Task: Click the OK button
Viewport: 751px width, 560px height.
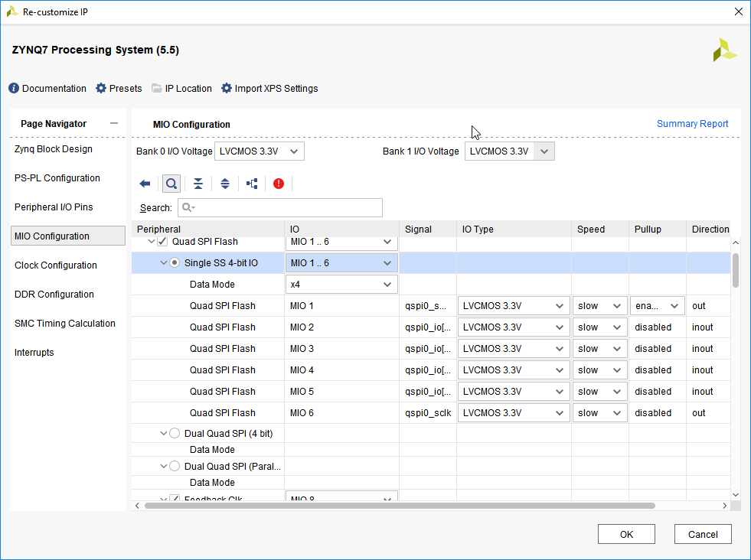Action: click(x=626, y=534)
